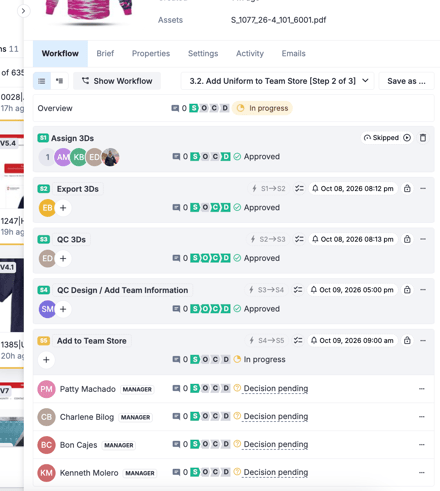The image size is (440, 491).
Task: Open the S1→S2 trigger for Export 3Ds
Action: point(269,189)
